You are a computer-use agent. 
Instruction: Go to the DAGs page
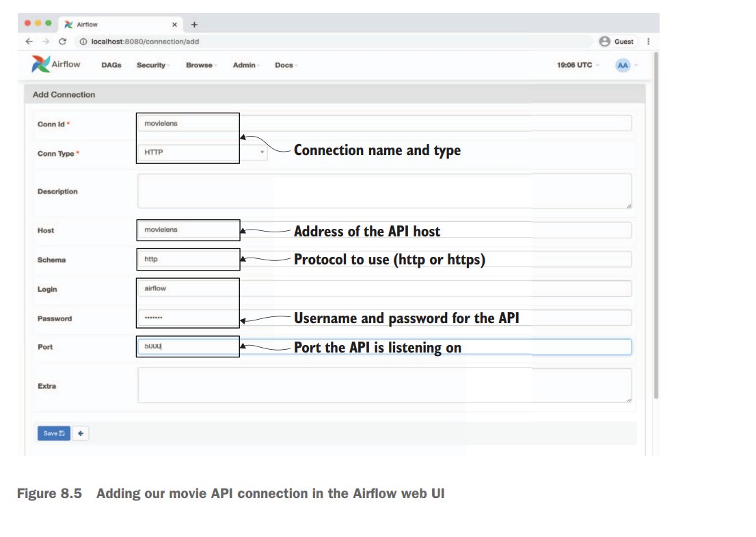111,66
